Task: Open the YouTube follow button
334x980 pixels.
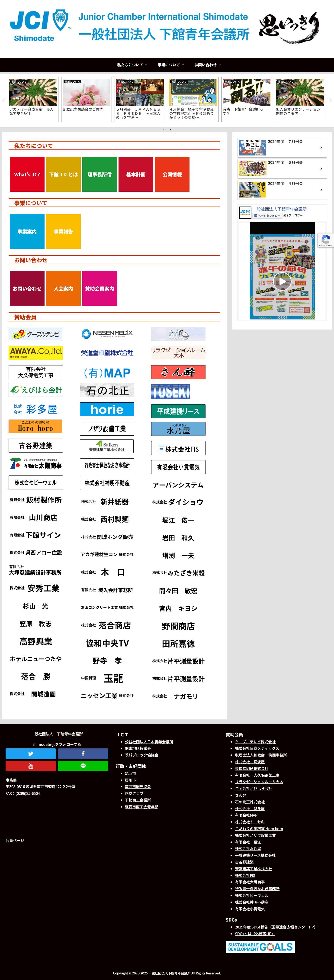Action: click(30, 766)
